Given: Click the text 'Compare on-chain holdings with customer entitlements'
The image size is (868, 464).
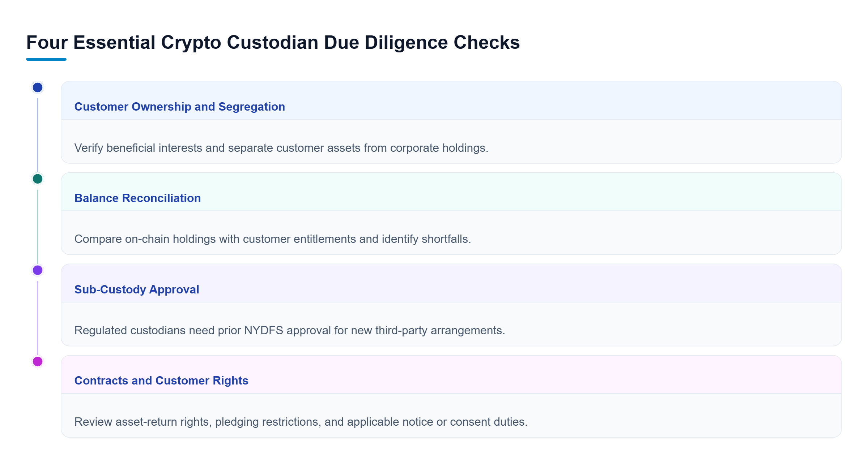Looking at the screenshot, I should (215, 239).
